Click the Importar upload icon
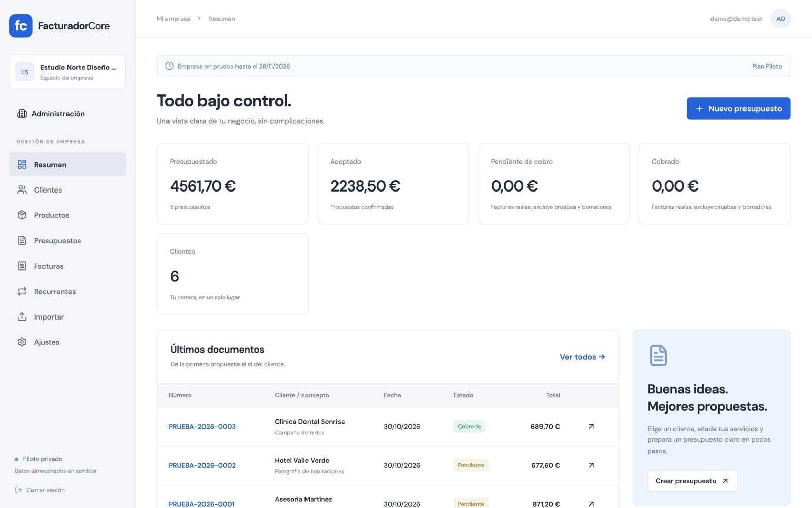Screen dimensions: 812x508 tap(22, 317)
